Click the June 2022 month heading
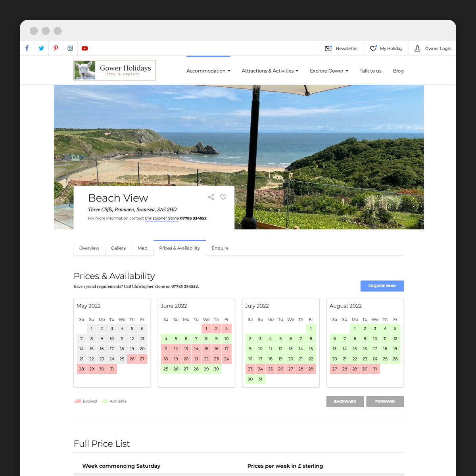Image resolution: width=476 pixels, height=476 pixels. coord(174,306)
